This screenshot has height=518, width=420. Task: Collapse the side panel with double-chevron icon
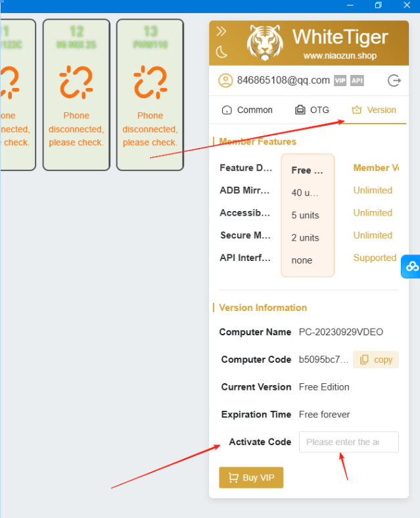point(221,32)
